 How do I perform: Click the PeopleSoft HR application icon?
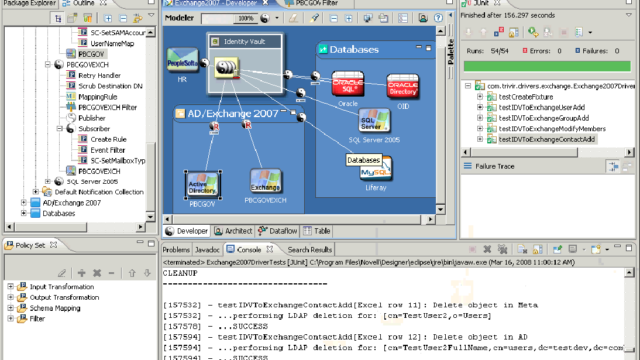coord(182,60)
